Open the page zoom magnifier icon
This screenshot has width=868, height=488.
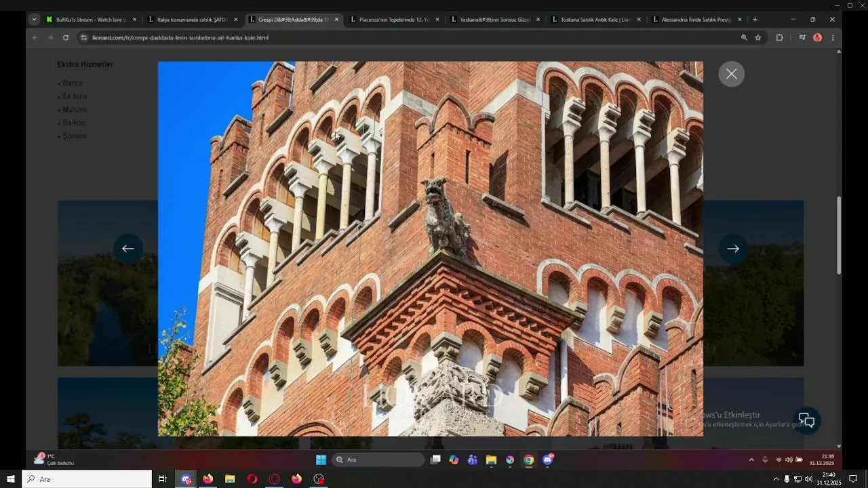(x=744, y=38)
